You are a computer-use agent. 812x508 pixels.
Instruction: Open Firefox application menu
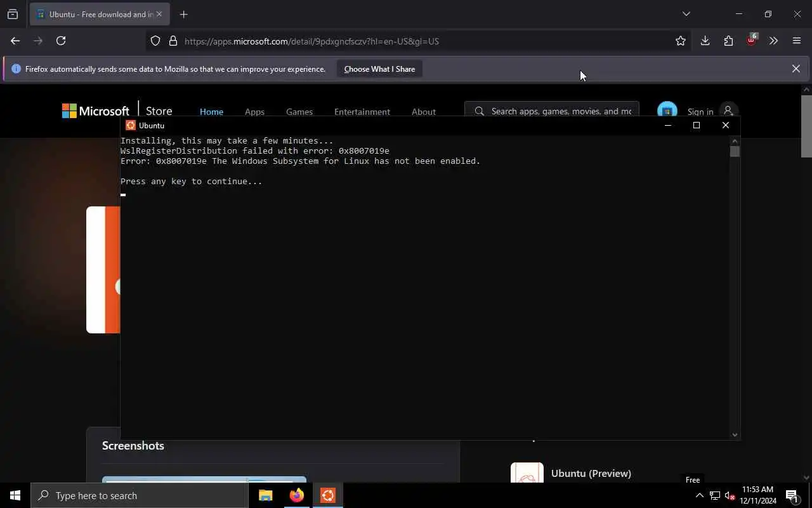point(797,41)
